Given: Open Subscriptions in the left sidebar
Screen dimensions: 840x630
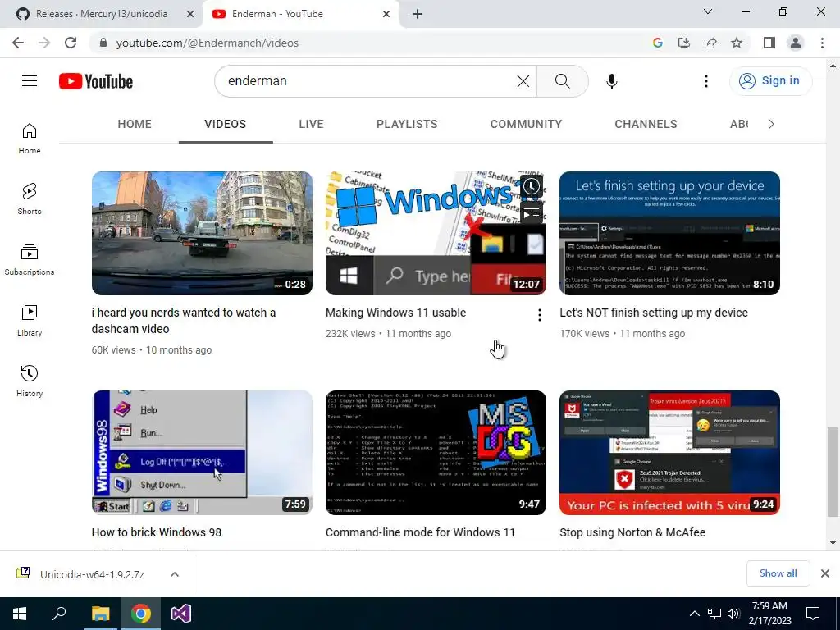Looking at the screenshot, I should [30, 259].
